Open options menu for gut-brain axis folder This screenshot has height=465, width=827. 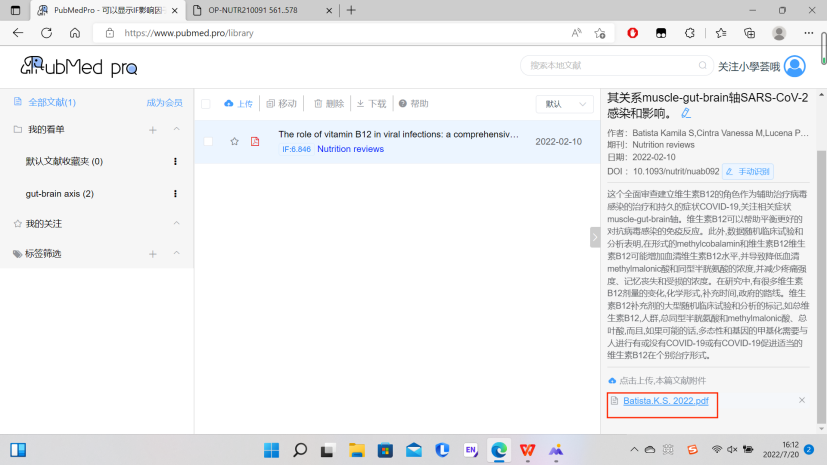(175, 193)
